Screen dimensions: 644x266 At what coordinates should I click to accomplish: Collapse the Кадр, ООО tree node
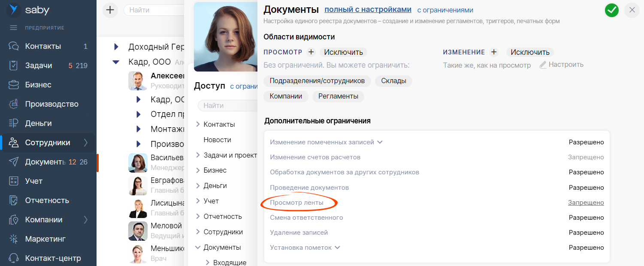point(116,62)
